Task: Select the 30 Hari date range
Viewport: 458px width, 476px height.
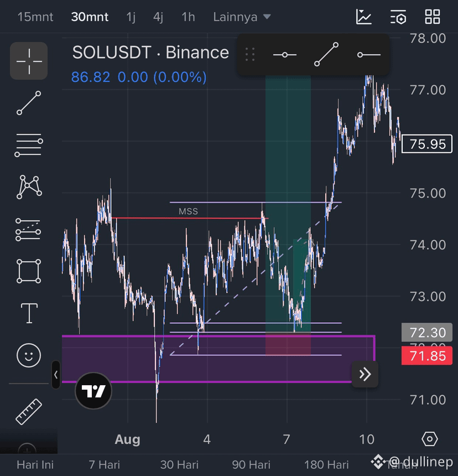Action: pyautogui.click(x=179, y=465)
